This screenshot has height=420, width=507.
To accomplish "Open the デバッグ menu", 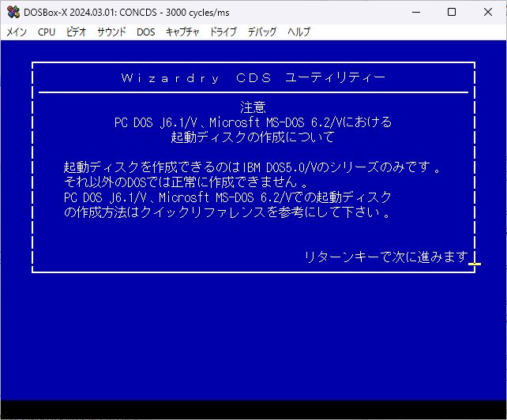I will (x=262, y=32).
